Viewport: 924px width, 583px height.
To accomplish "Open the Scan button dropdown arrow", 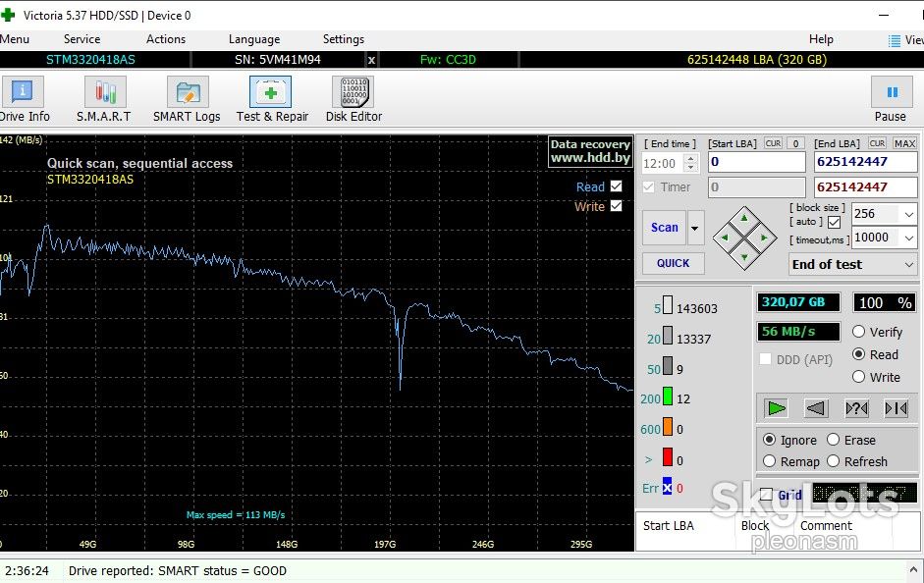I will click(695, 228).
